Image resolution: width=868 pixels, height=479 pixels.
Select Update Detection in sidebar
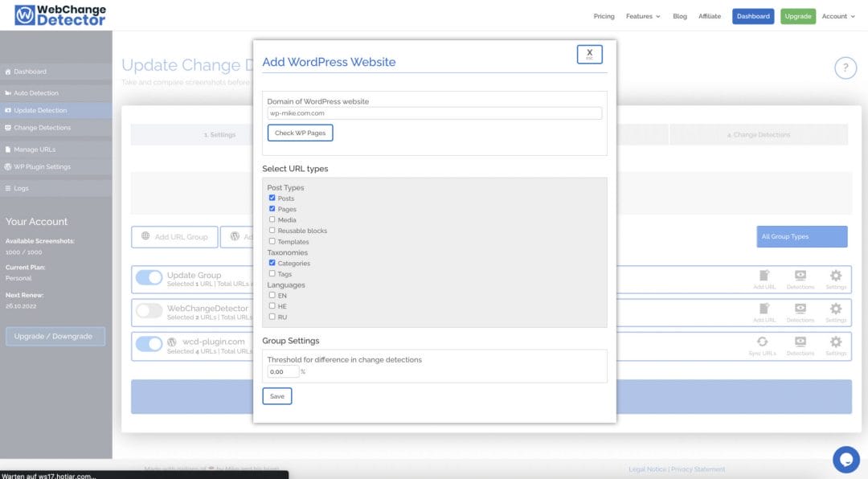coord(56,110)
